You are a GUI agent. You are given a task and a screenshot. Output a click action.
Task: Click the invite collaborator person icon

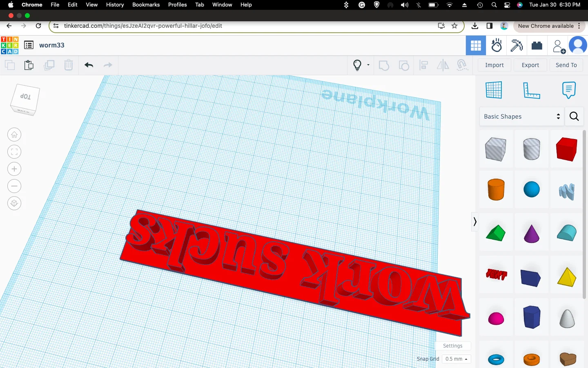click(558, 46)
